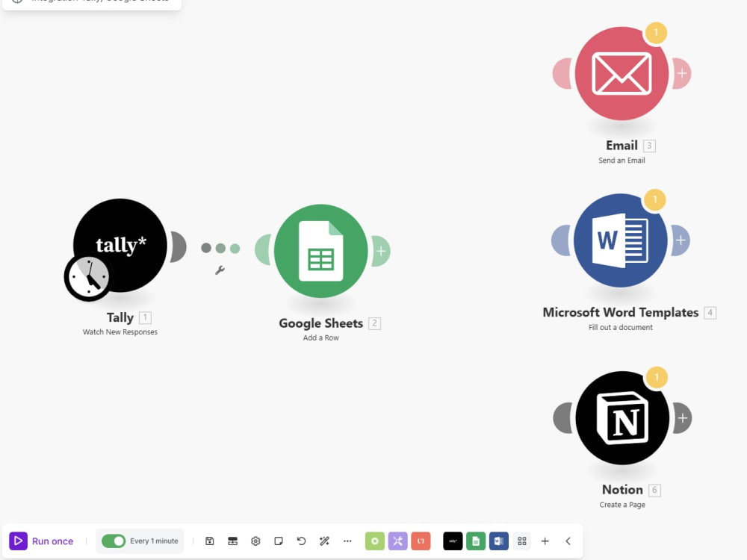
Task: Click the black Tally favorite in toolbar
Action: [x=453, y=541]
